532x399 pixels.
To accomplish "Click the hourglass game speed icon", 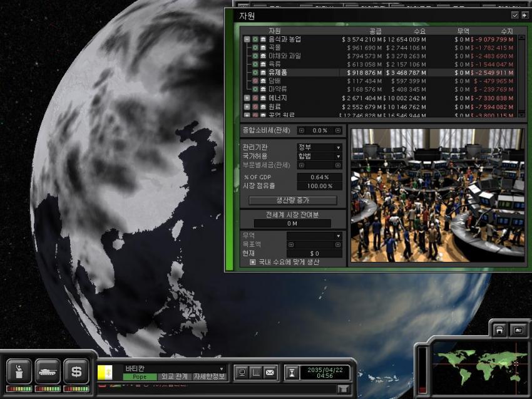I will click(x=292, y=373).
